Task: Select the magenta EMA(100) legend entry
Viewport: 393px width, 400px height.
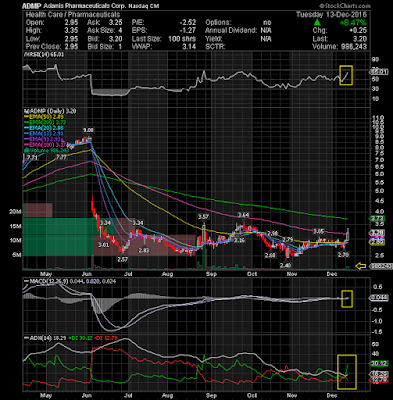Action: (x=46, y=145)
